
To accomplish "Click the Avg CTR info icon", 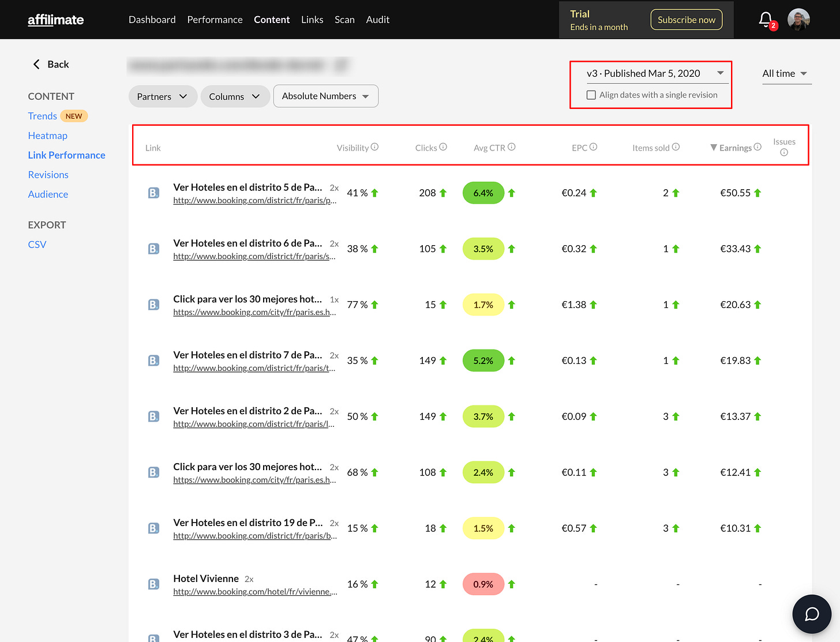I will (x=512, y=147).
